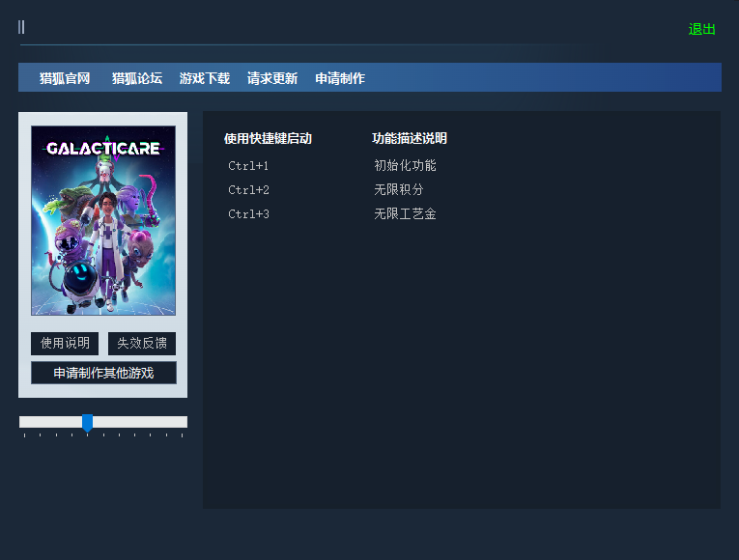This screenshot has height=560, width=739.
Task: Click the 功能描述说明 column header
Action: 409,138
